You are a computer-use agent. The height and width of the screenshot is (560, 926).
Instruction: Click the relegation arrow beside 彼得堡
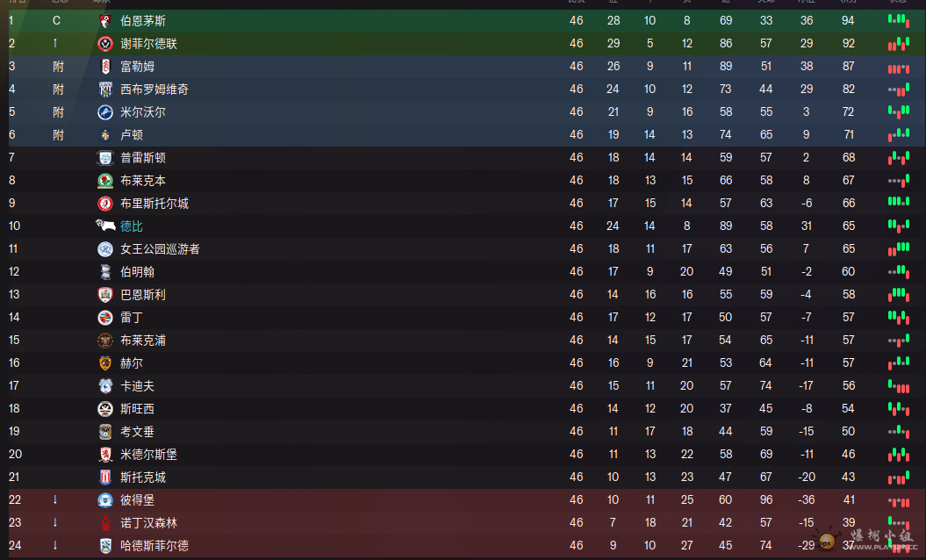click(x=55, y=499)
